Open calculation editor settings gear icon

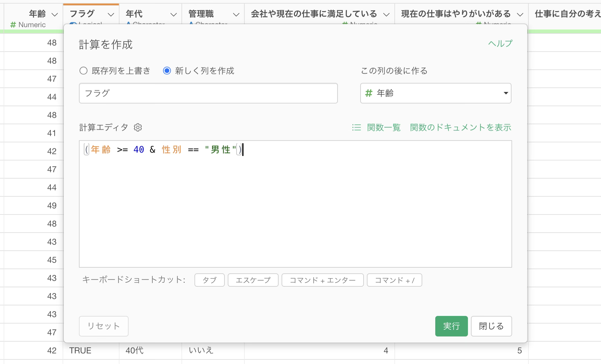point(138,127)
